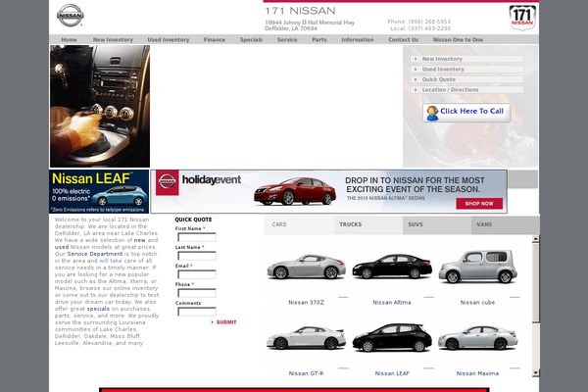Select the Nissan 370Z car image
Viewport: 588px width, 392px height.
[x=306, y=267]
